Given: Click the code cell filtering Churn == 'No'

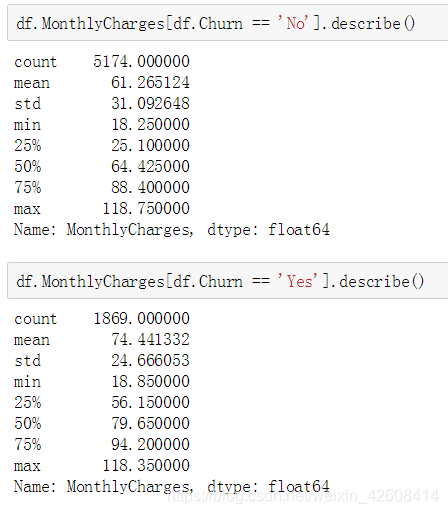Looking at the screenshot, I should pos(228,23).
